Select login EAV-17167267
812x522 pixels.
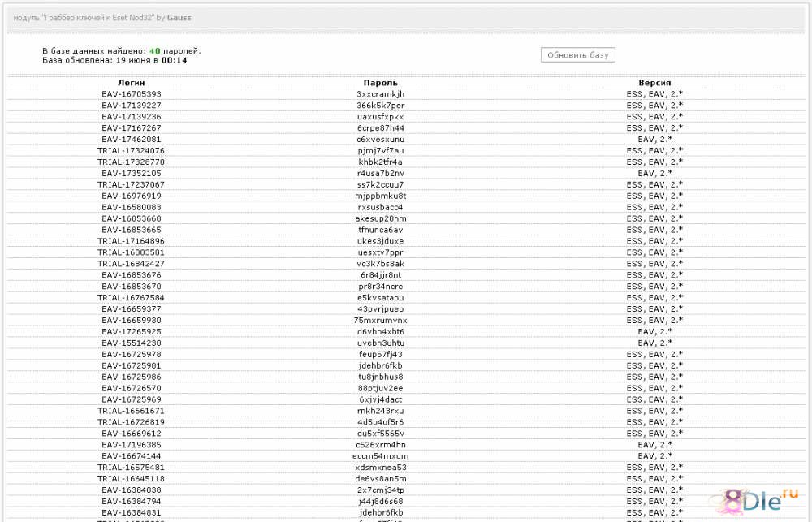[132, 128]
